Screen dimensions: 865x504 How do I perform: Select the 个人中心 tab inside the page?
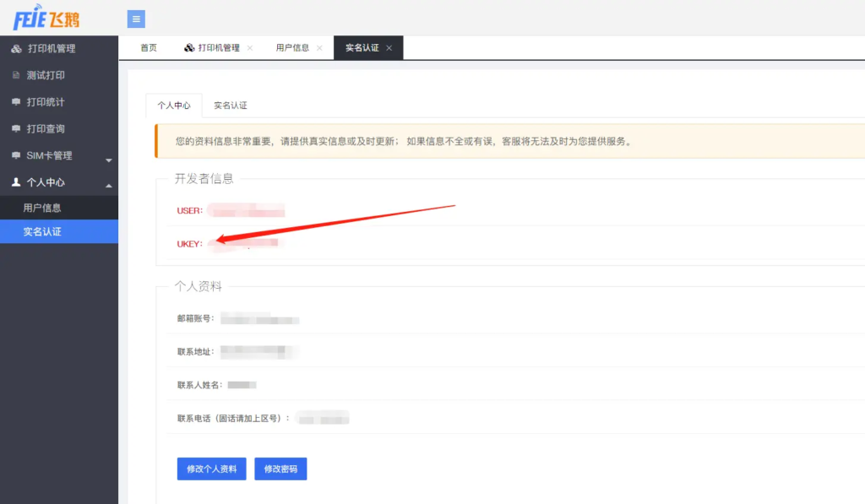pyautogui.click(x=174, y=105)
